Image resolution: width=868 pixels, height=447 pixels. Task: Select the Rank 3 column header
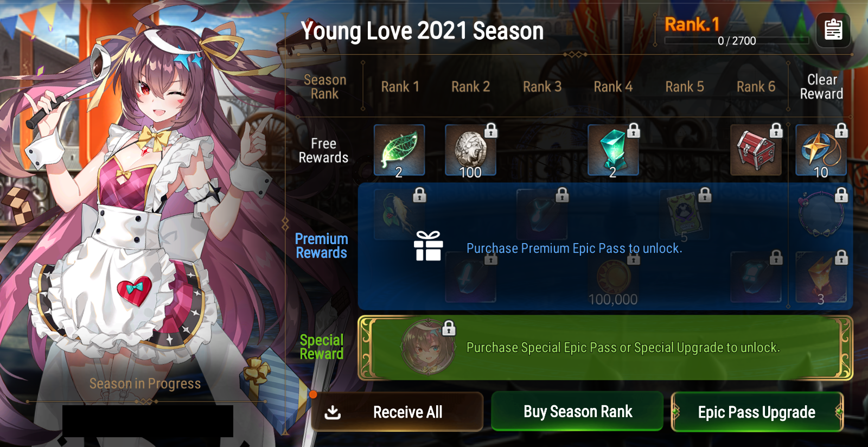point(542,87)
